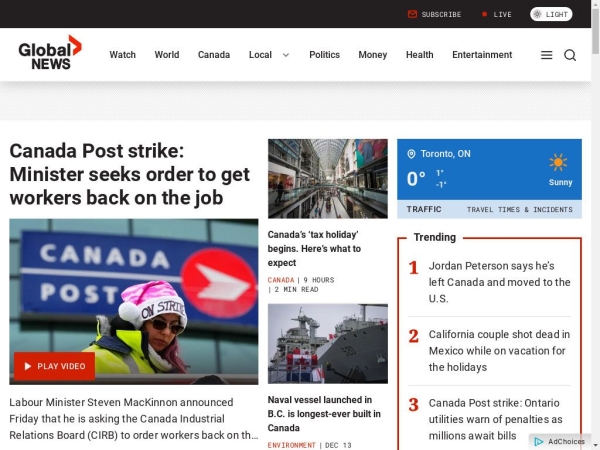
Task: Open the Local menu item
Action: point(260,55)
